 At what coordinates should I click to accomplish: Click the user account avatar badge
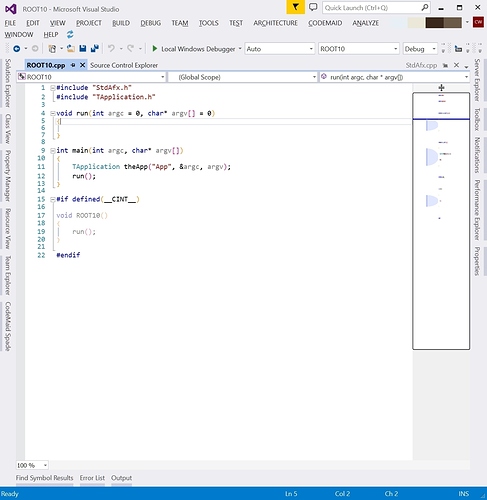[x=478, y=22]
